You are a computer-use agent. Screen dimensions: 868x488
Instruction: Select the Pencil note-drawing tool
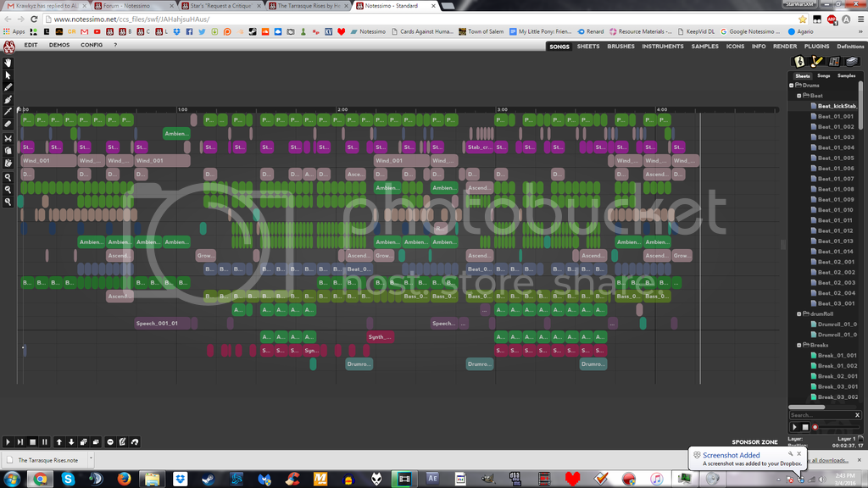7,88
